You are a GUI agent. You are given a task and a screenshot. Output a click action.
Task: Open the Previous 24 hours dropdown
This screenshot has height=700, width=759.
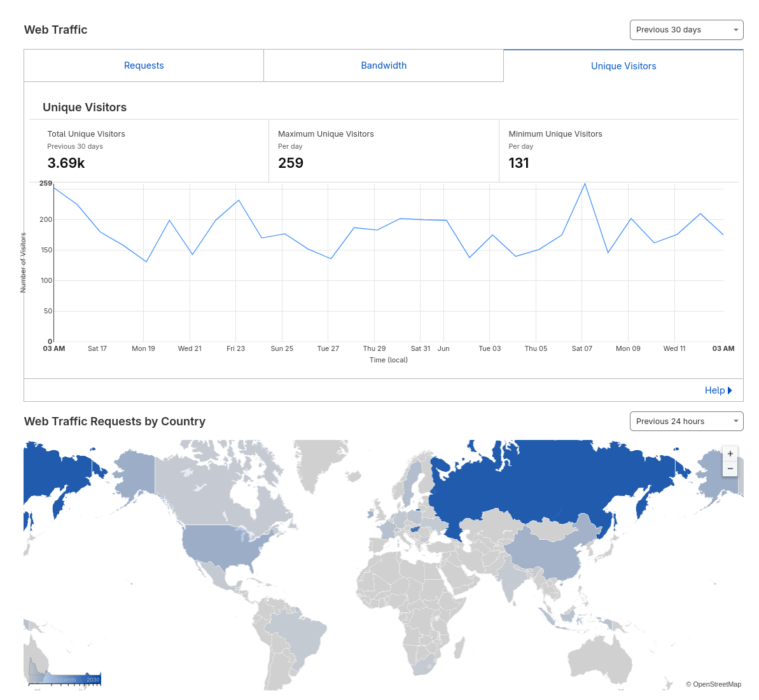686,422
